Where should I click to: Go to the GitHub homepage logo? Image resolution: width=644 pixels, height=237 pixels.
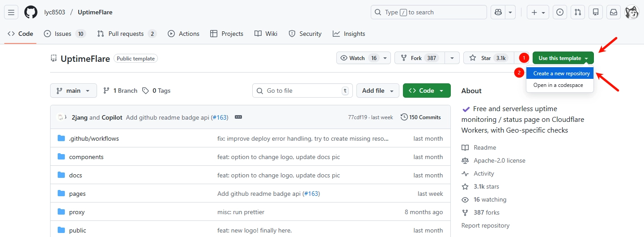31,12
